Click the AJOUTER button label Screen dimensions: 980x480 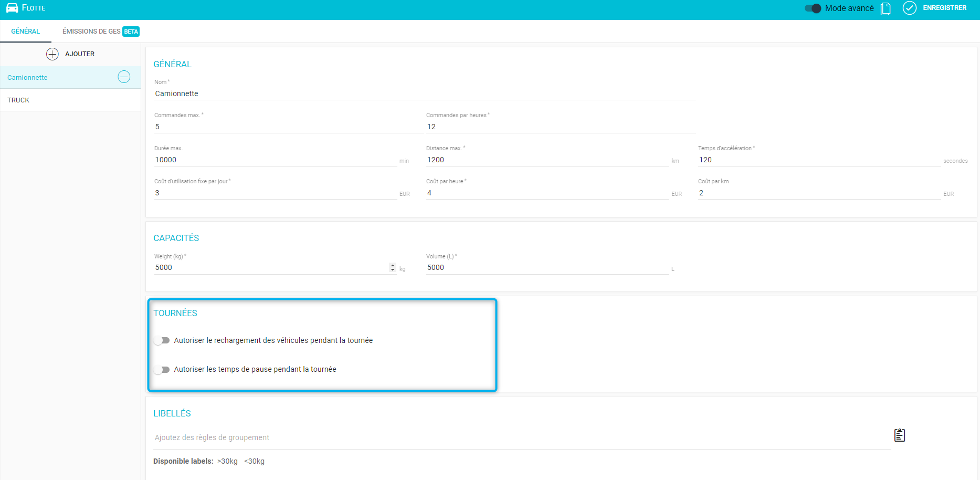pos(80,54)
